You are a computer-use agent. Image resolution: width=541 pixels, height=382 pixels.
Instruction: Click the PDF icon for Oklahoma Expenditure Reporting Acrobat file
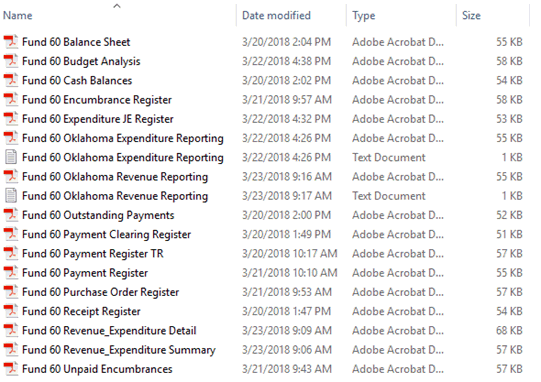pyautogui.click(x=11, y=138)
